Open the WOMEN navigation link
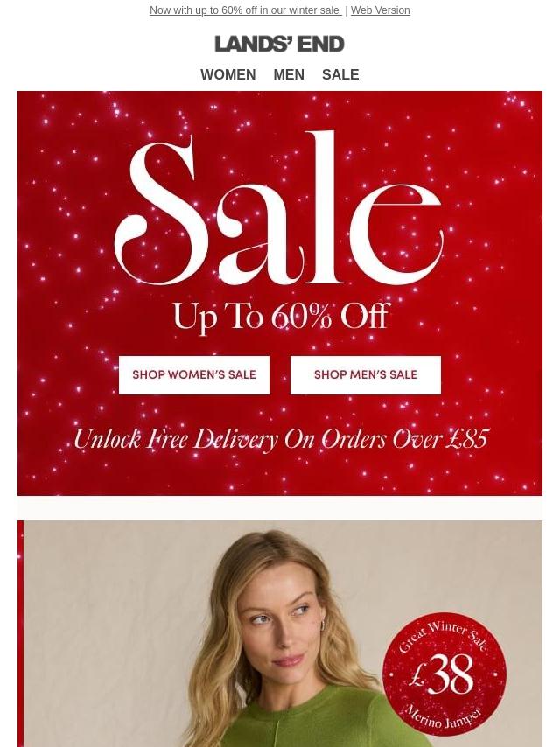This screenshot has width=560, height=747. point(227,74)
